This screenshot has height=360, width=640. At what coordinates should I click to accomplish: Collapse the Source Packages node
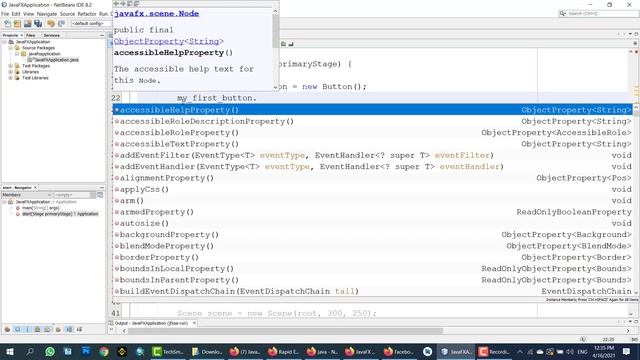pos(11,48)
